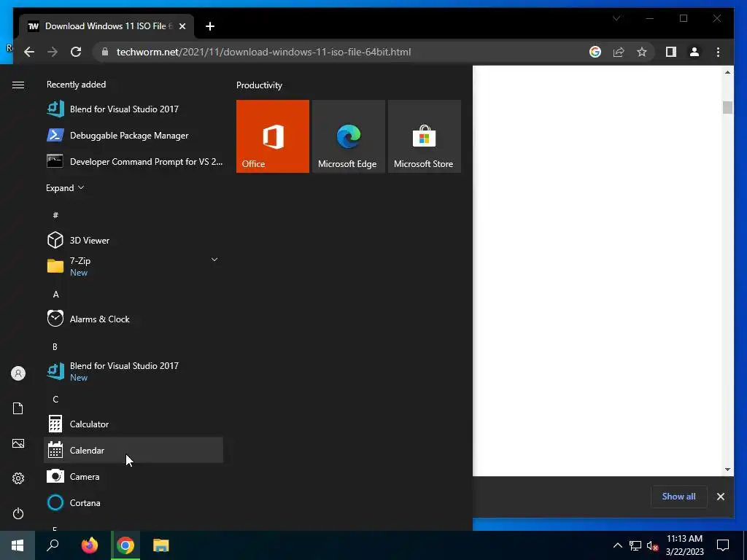
Task: Expand the Recently added list
Action: pos(65,187)
